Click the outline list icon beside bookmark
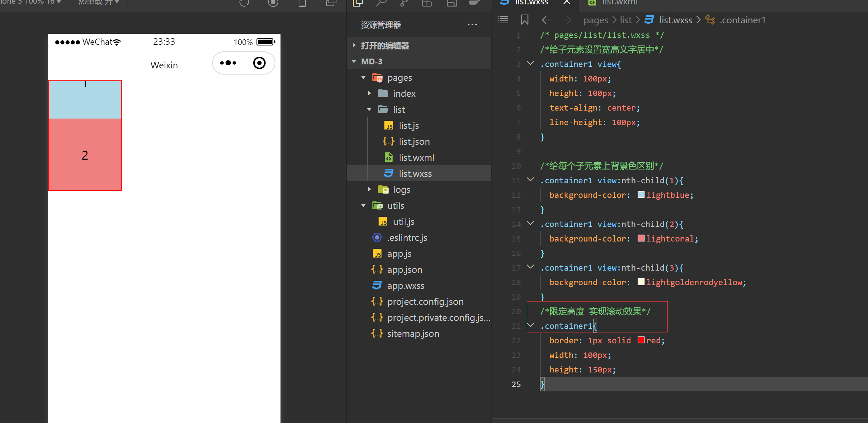 [x=503, y=20]
